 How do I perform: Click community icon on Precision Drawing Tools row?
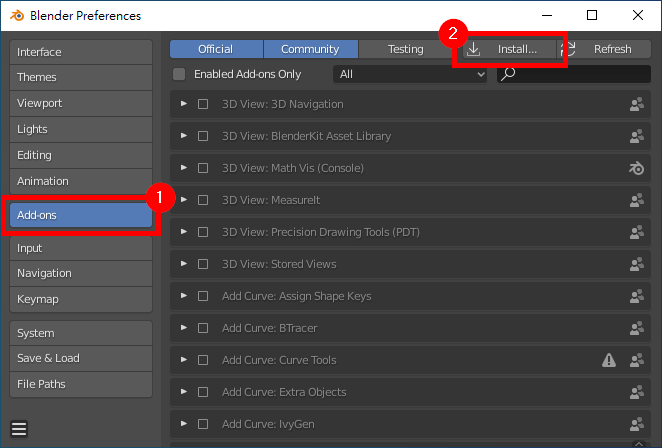pos(637,232)
